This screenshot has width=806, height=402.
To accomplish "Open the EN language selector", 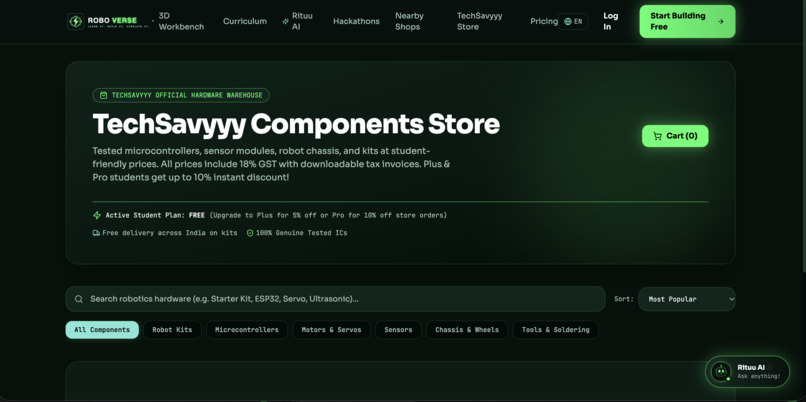I will pyautogui.click(x=573, y=22).
